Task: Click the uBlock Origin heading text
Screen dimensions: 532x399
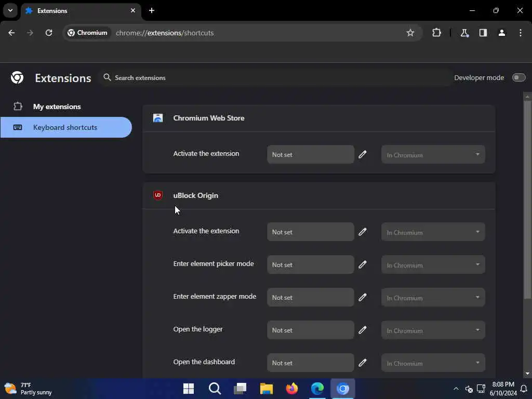Action: [196, 195]
